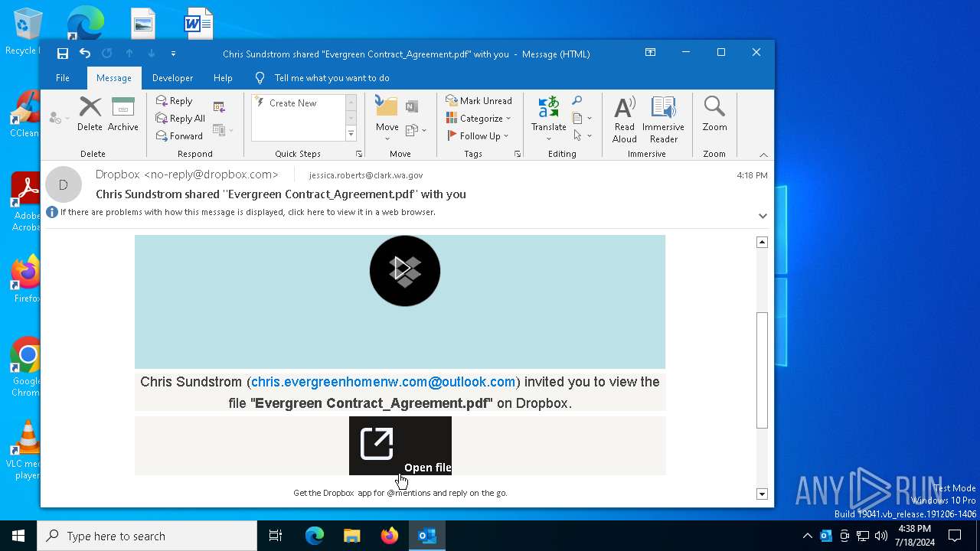The width and height of the screenshot is (980, 551).
Task: Open Task View on the taskbar
Action: point(276,536)
